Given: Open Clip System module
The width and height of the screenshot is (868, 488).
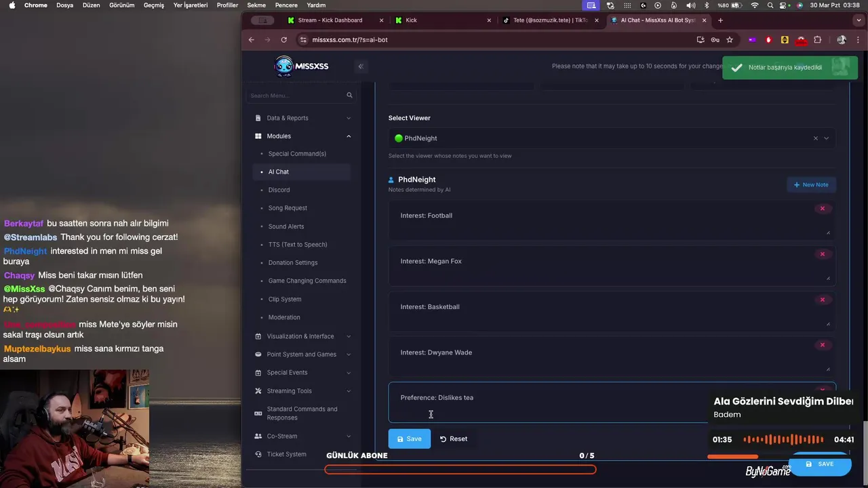Looking at the screenshot, I should click(285, 299).
